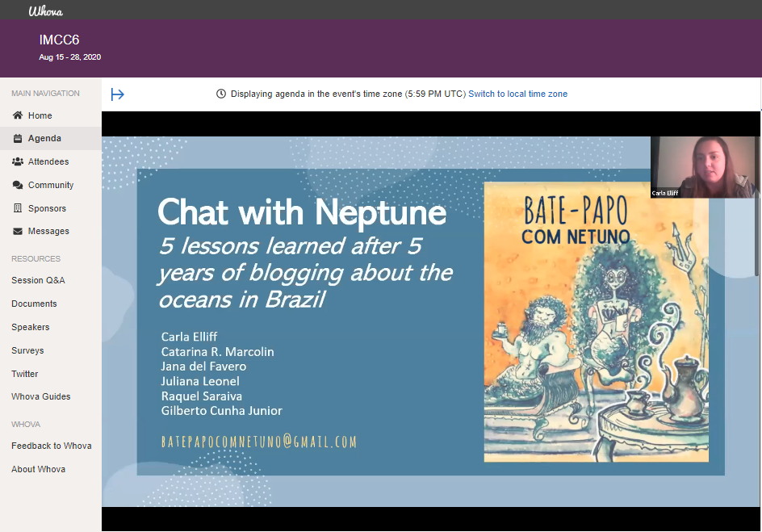
Task: View the Sponsors page
Action: click(x=51, y=208)
